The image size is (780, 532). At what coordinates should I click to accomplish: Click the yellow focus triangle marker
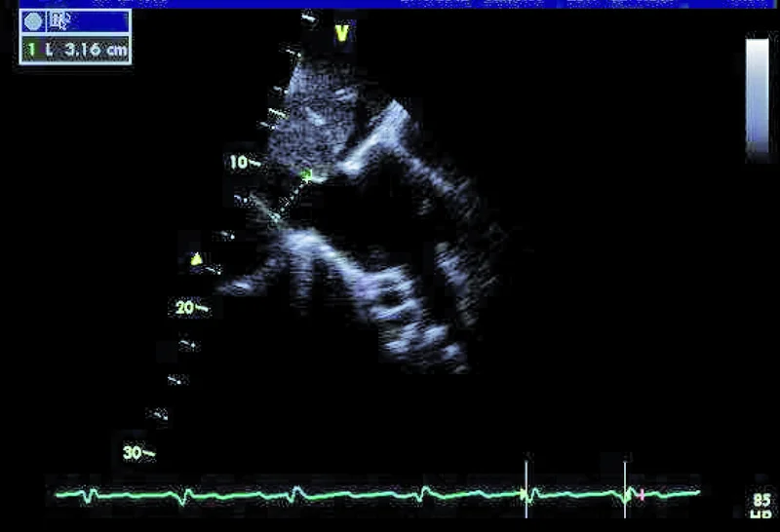point(197,259)
